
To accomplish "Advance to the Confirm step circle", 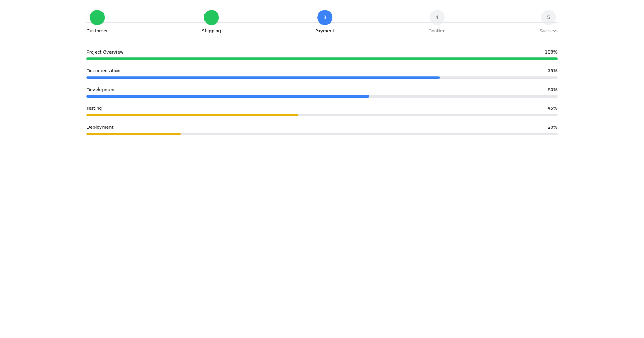I will (437, 17).
